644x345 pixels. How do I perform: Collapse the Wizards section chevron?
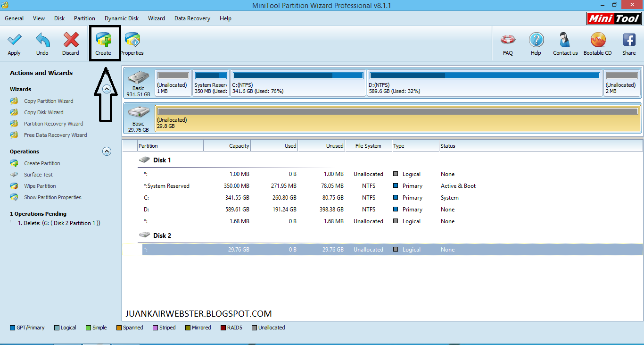tap(107, 89)
